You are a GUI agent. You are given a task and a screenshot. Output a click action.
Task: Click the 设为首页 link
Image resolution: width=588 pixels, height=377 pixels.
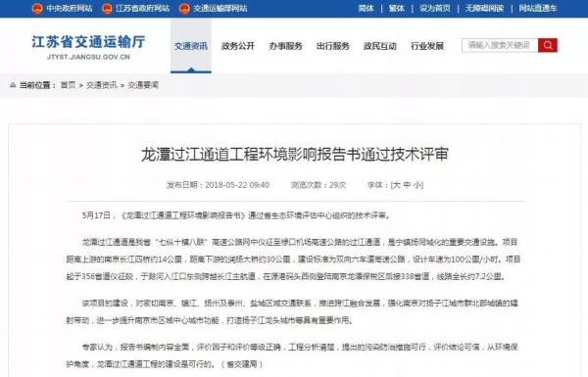click(x=435, y=8)
